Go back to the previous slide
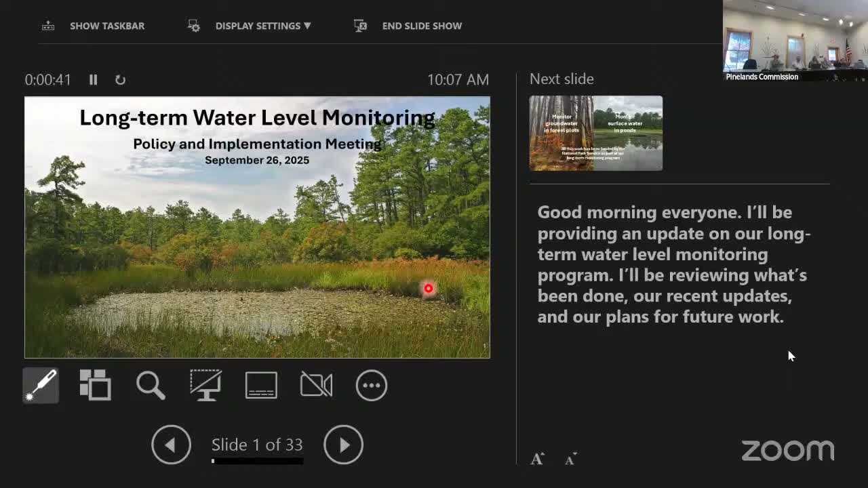 click(x=171, y=445)
